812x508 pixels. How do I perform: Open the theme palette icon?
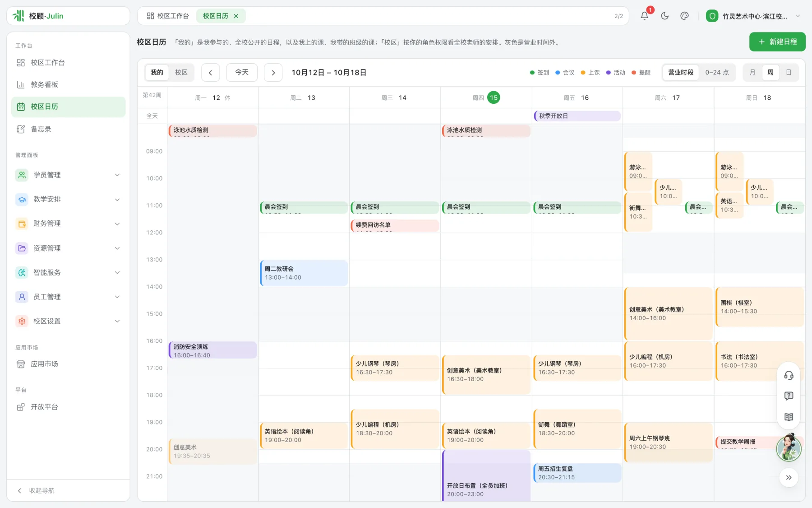(x=684, y=16)
